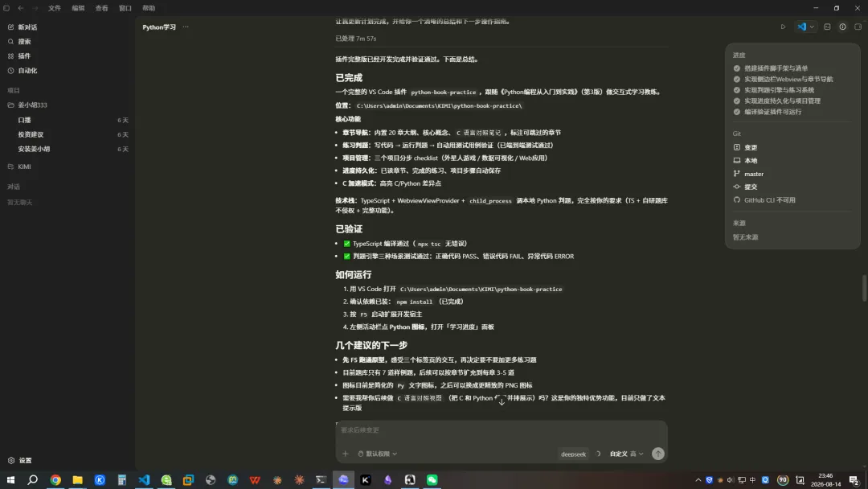Toggle check for 搭建插件脚手架与清单
This screenshot has height=489, width=868.
[737, 68]
